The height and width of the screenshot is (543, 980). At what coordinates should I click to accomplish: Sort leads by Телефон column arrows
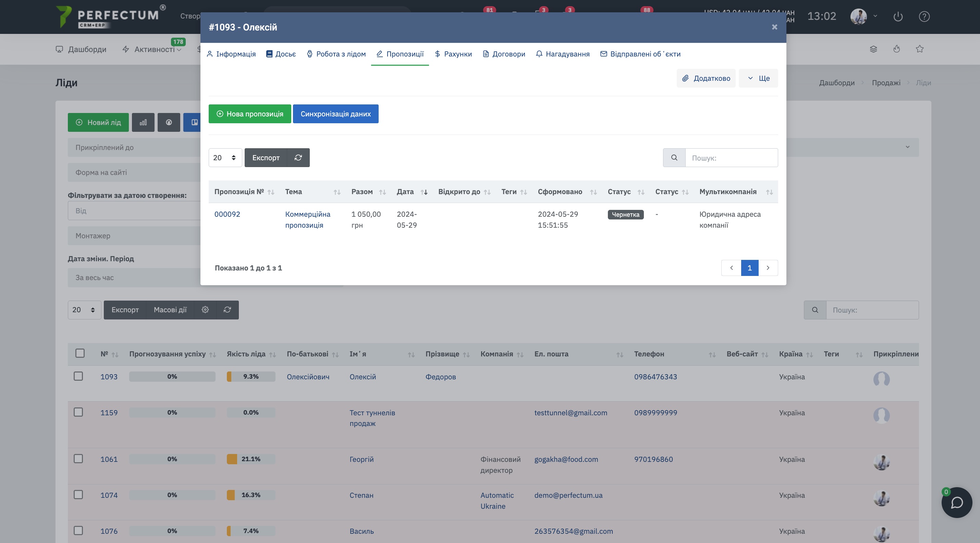point(712,355)
